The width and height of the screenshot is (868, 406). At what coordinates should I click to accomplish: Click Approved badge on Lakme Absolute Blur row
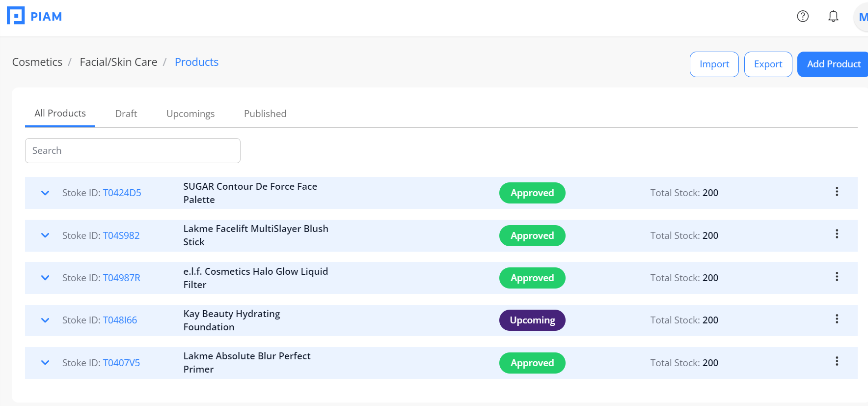click(x=532, y=363)
